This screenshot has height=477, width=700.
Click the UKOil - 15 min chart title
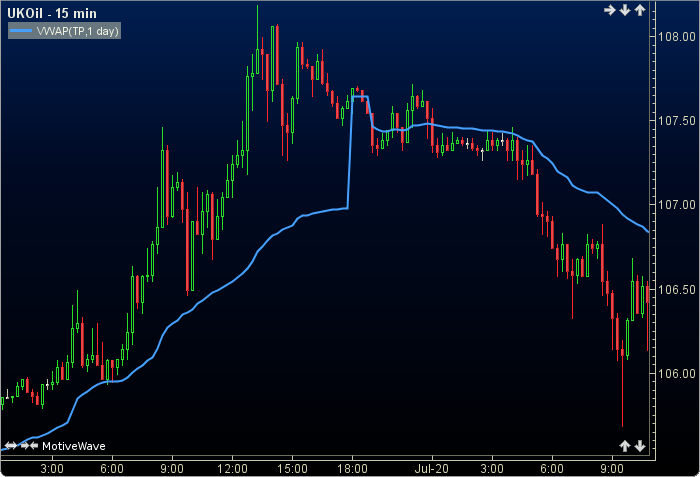coord(52,13)
